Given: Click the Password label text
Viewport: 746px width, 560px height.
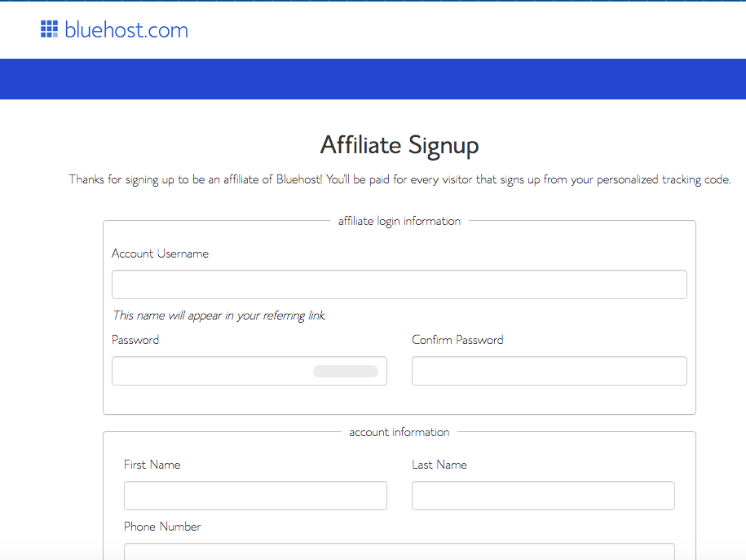Looking at the screenshot, I should click(x=135, y=340).
